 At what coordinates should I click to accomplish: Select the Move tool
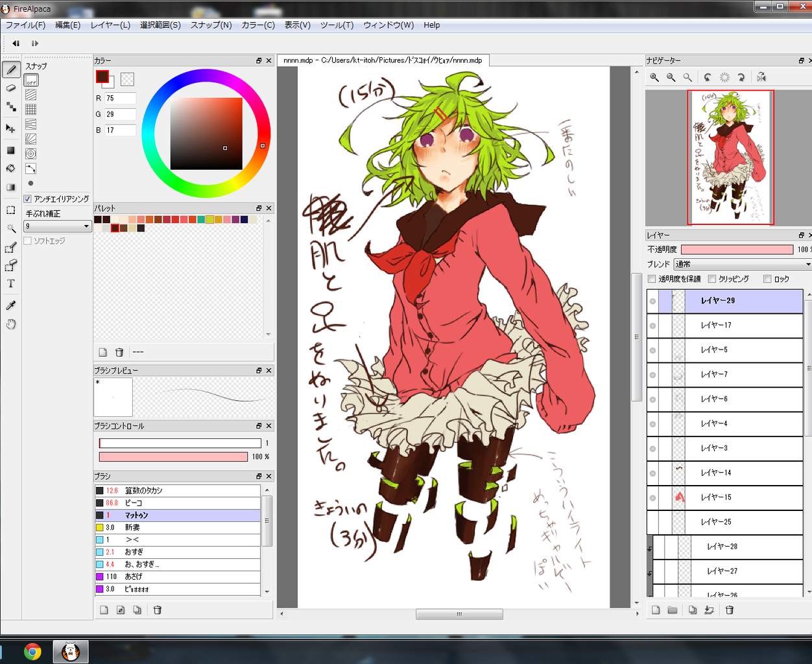click(x=11, y=128)
